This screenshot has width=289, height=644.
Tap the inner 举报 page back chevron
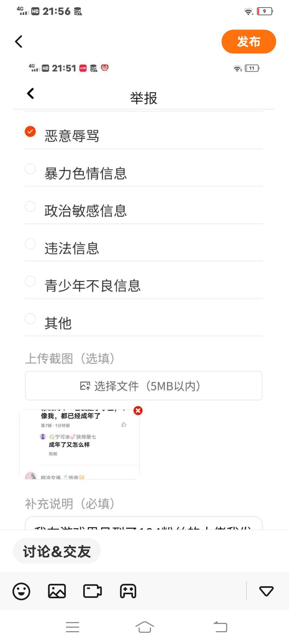click(31, 94)
